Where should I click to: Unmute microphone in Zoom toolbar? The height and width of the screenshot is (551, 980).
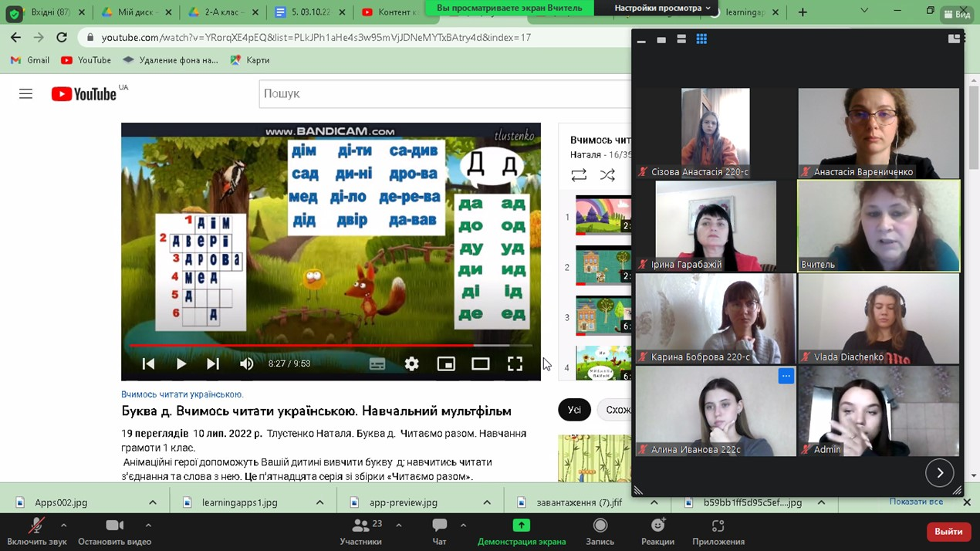[x=36, y=531]
